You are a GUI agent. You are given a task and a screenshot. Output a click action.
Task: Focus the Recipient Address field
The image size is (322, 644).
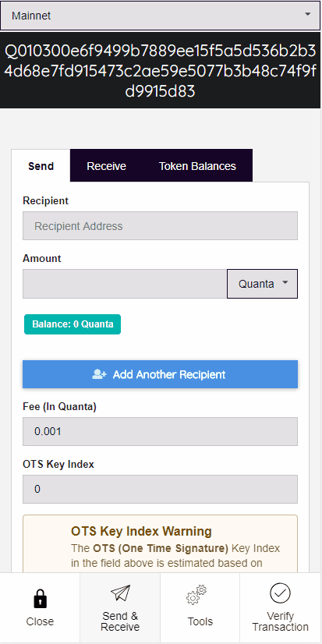point(160,226)
